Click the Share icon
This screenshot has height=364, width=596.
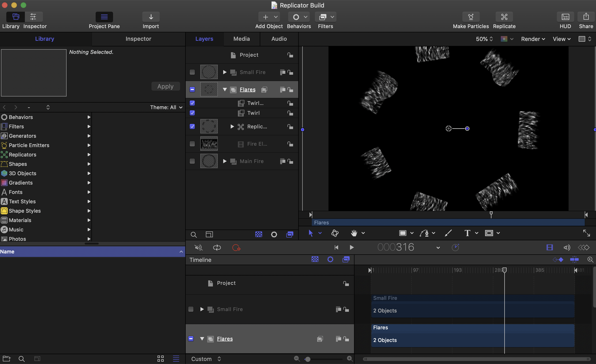point(586,17)
